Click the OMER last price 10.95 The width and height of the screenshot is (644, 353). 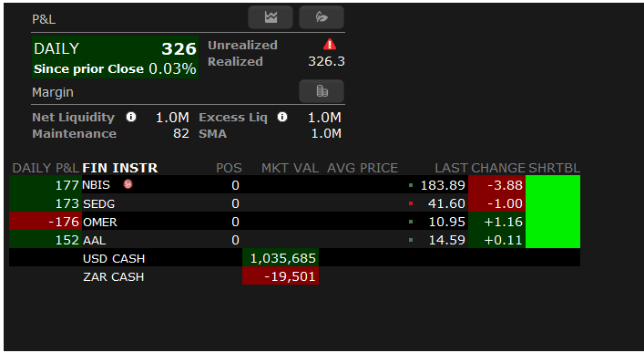click(447, 222)
